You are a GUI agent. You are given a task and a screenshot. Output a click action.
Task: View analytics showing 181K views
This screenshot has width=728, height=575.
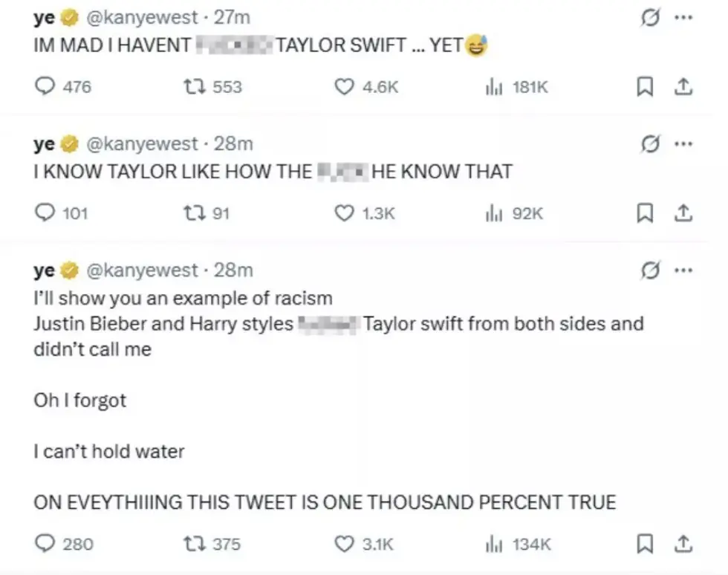[x=494, y=87]
